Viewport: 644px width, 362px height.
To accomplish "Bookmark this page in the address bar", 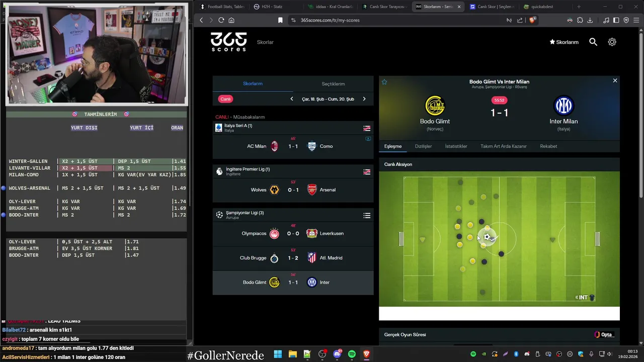I will 280,20.
